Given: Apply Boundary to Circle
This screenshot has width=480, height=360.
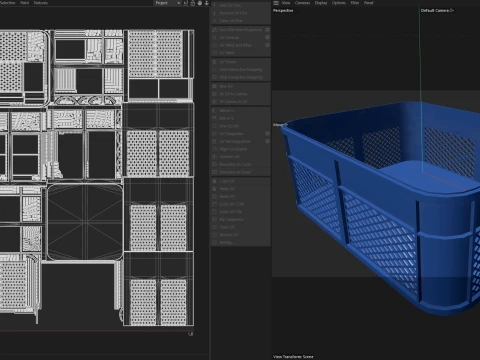Looking at the screenshot, I should pos(240,164).
